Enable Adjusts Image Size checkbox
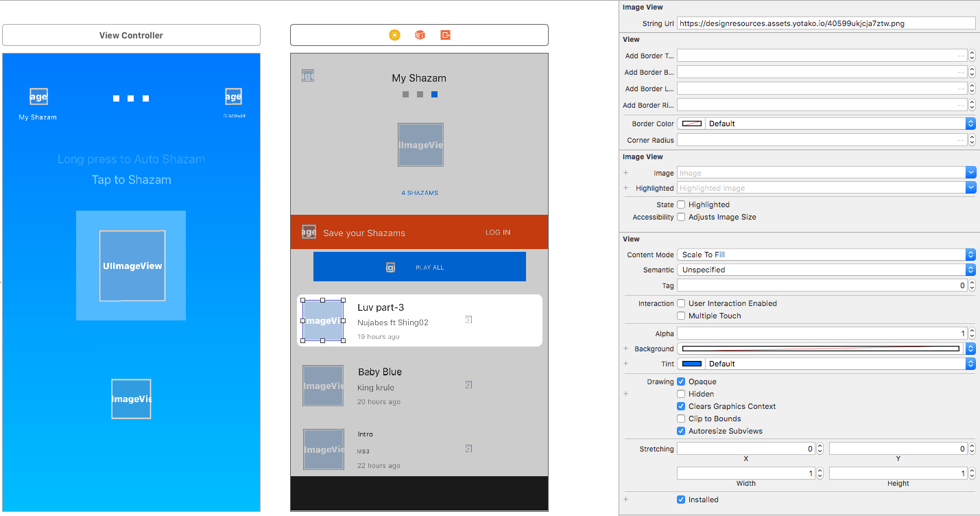Image resolution: width=980 pixels, height=516 pixels. point(681,217)
